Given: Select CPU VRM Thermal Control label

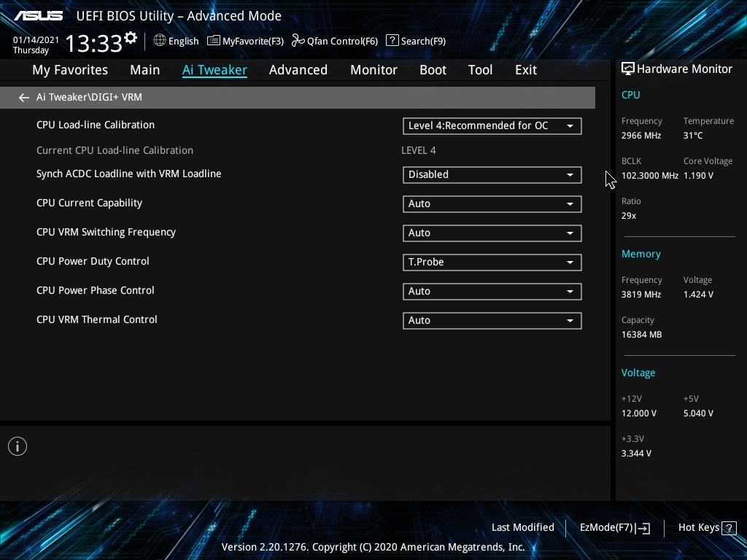Looking at the screenshot, I should [97, 319].
